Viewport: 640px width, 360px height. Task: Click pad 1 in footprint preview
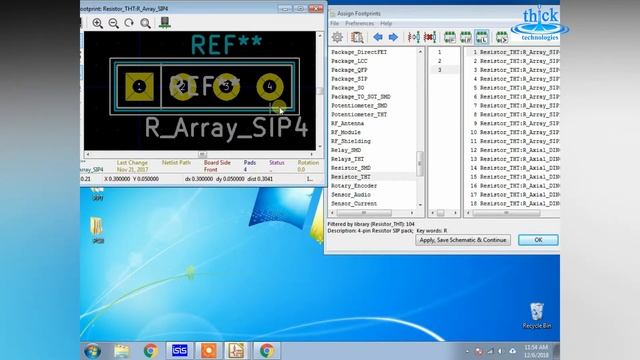[x=140, y=87]
